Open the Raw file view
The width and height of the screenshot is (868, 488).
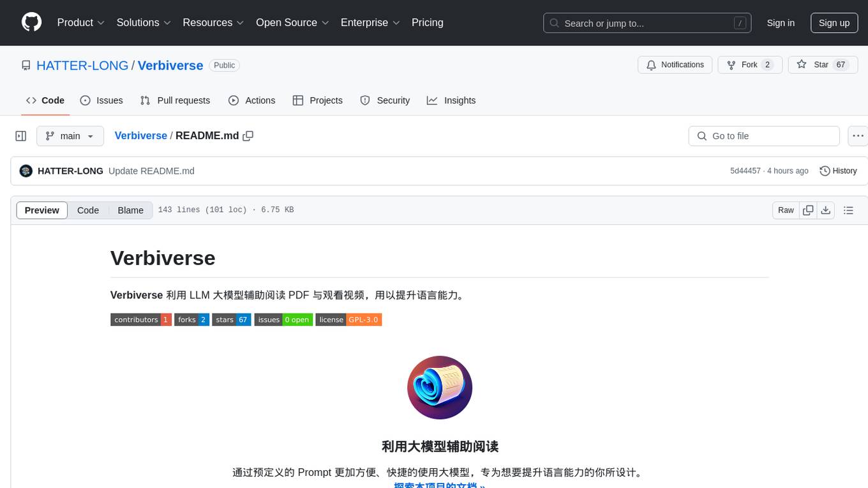coord(786,210)
